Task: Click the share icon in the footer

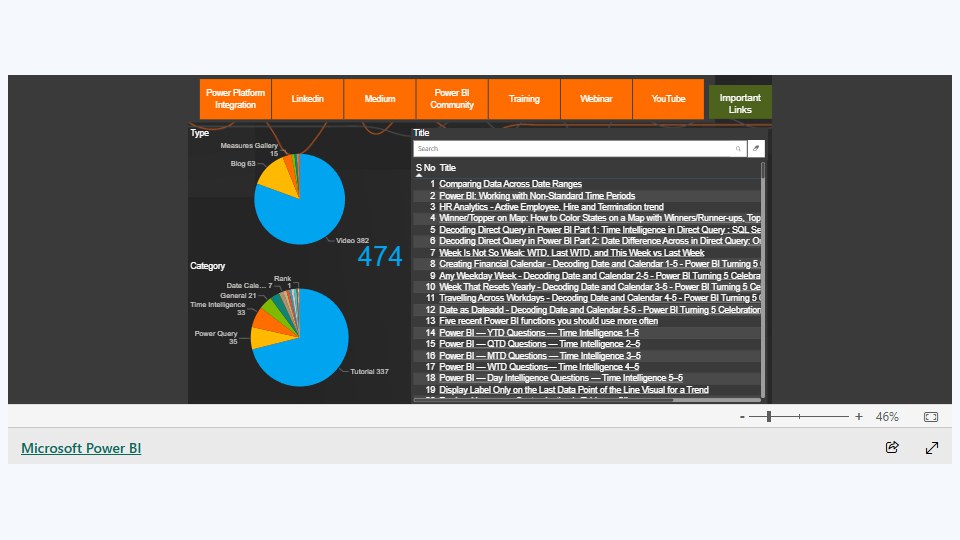Action: pos(892,448)
